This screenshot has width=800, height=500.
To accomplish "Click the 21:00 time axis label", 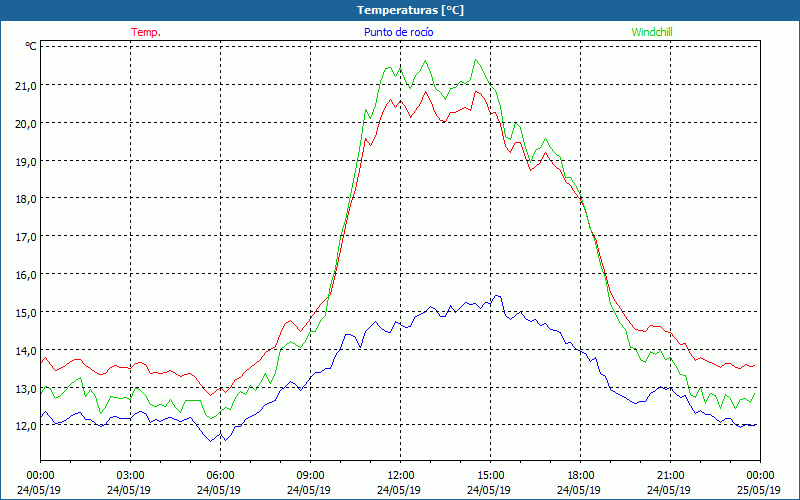I will (x=670, y=476).
